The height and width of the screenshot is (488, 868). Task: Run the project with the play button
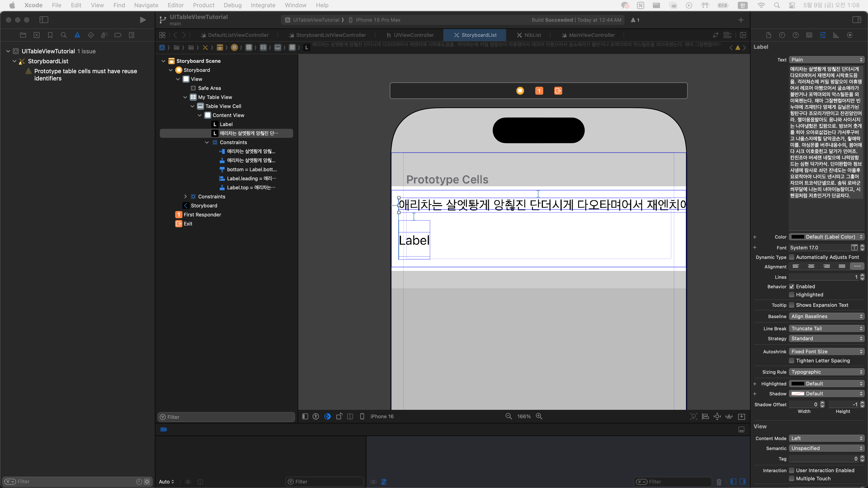point(143,20)
